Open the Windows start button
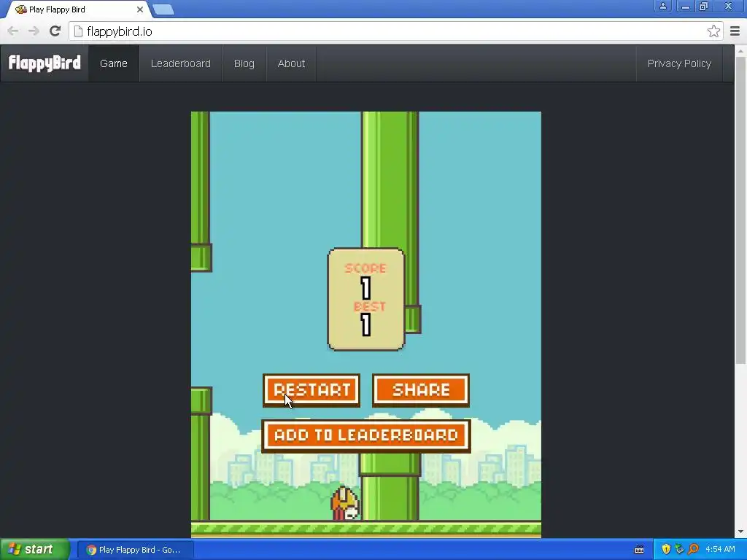Viewport: 747px width, 560px height. click(34, 550)
